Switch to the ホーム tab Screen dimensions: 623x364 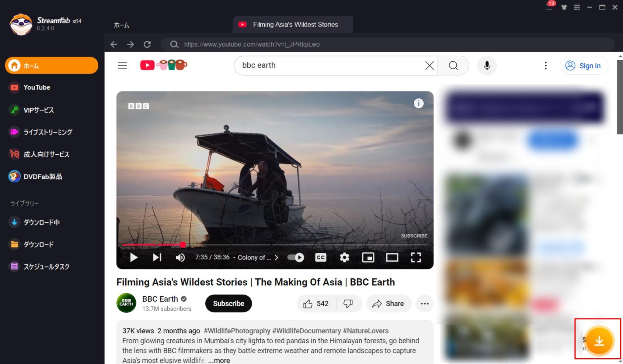tap(121, 25)
